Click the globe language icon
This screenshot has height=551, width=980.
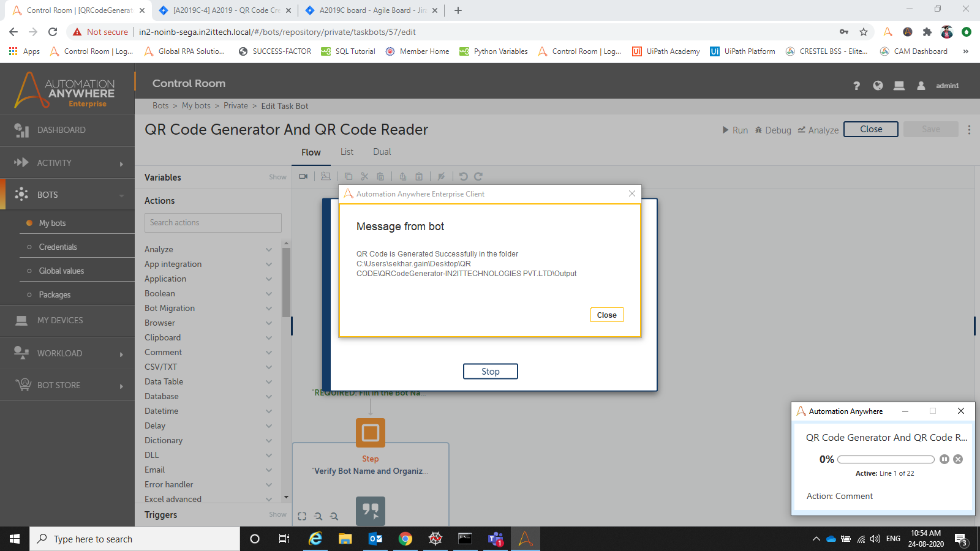pyautogui.click(x=878, y=86)
